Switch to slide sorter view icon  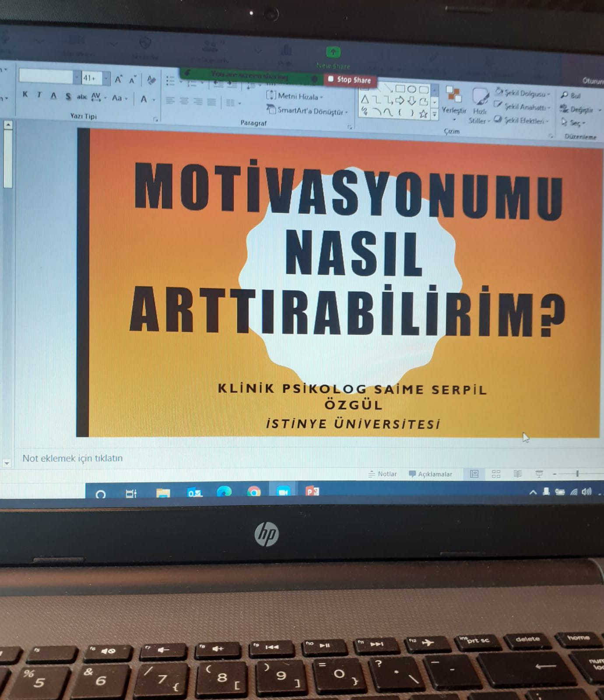(496, 474)
